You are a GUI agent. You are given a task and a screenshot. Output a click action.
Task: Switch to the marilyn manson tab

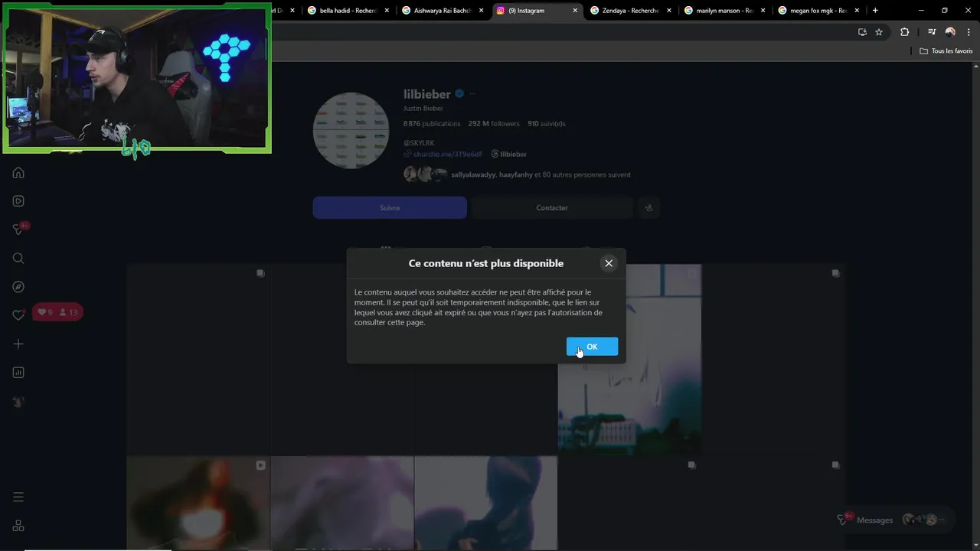pyautogui.click(x=726, y=11)
